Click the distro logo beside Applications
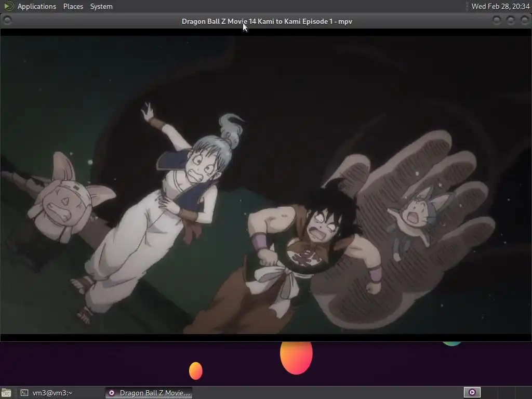The image size is (532, 399). [x=8, y=6]
